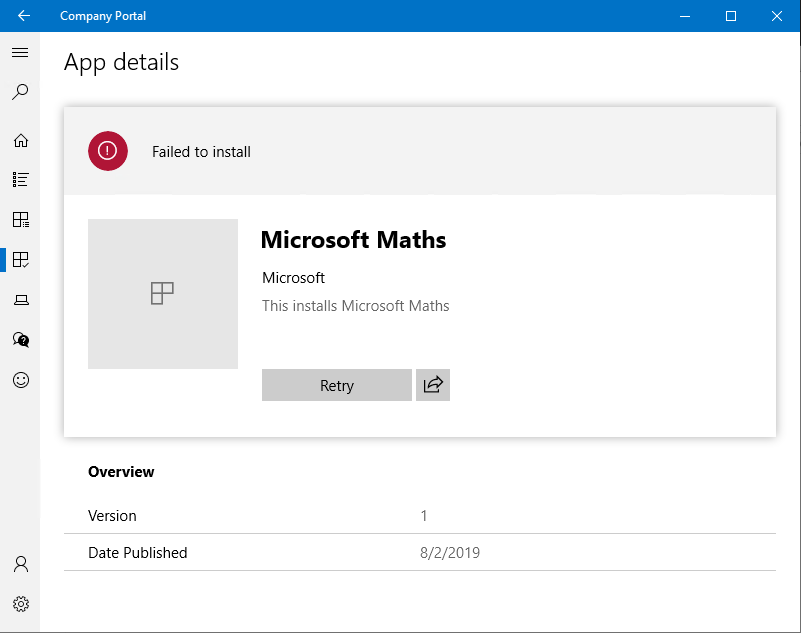Click the 'Failed to install' status text
The width and height of the screenshot is (801, 633).
(x=201, y=152)
